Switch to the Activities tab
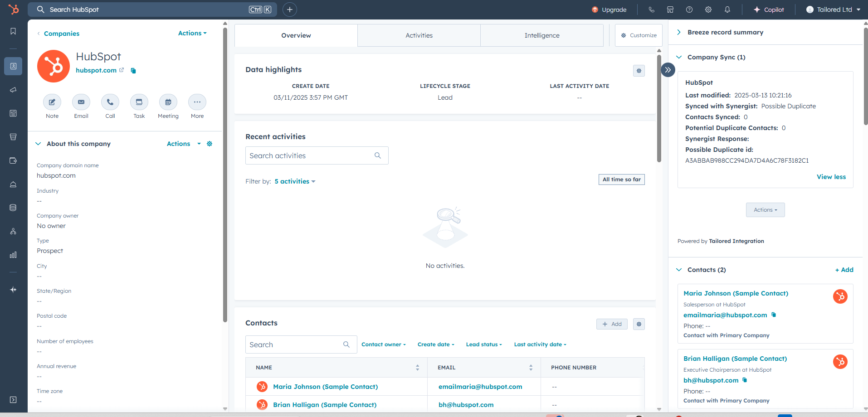This screenshot has height=417, width=868. pyautogui.click(x=419, y=35)
